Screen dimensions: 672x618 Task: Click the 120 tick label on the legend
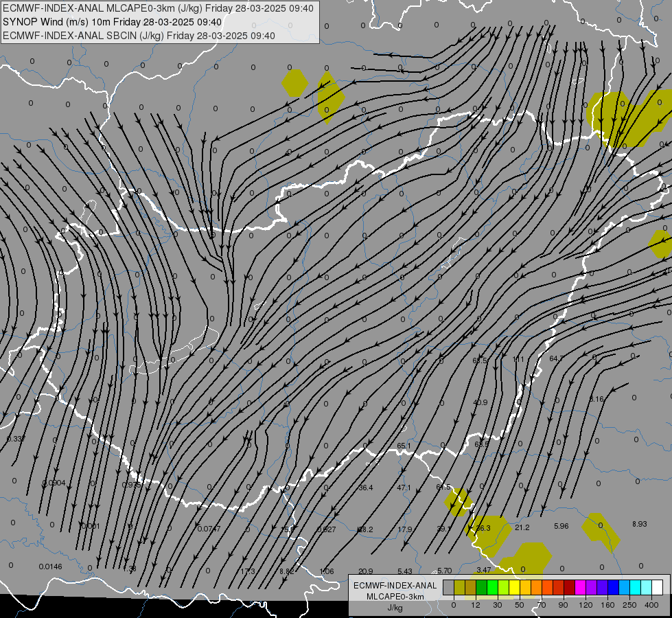click(x=586, y=605)
